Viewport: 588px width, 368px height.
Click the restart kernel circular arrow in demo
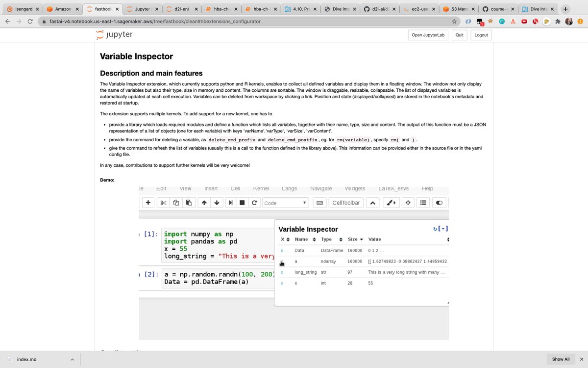coord(254,203)
